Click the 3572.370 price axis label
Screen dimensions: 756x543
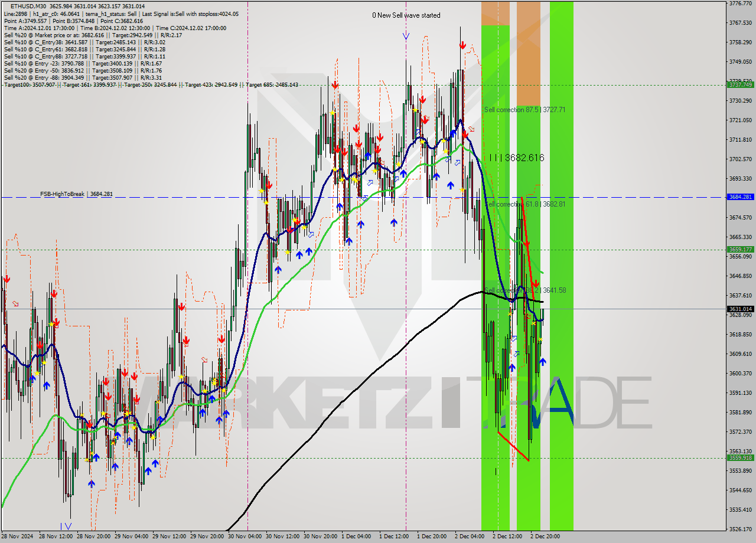(x=740, y=431)
